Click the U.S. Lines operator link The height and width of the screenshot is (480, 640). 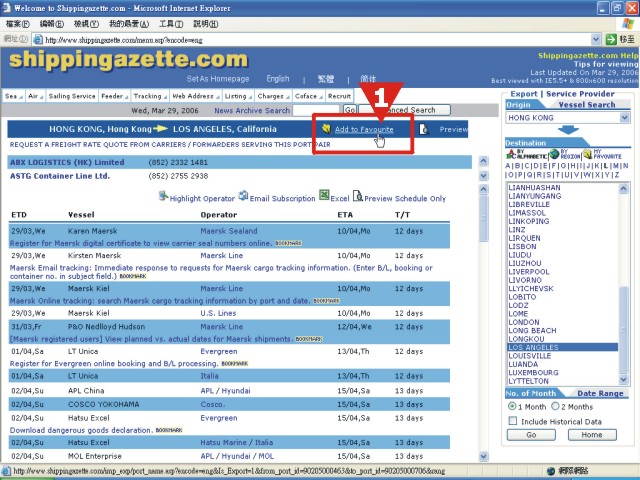tap(218, 313)
